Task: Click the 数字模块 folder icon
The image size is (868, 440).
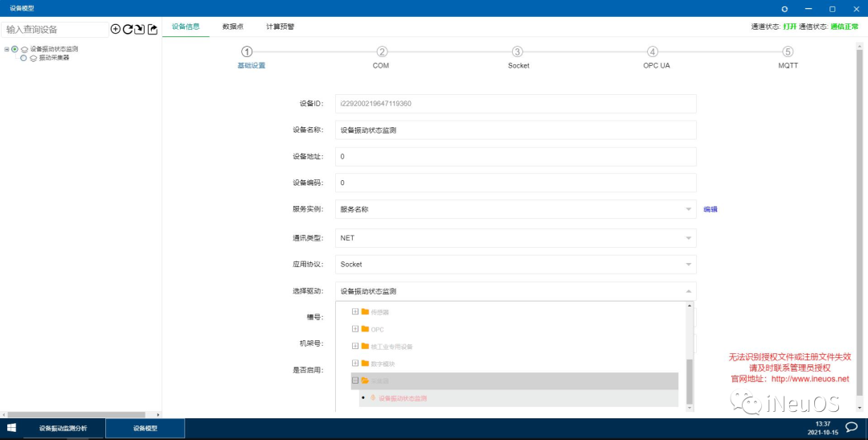Action: 365,364
